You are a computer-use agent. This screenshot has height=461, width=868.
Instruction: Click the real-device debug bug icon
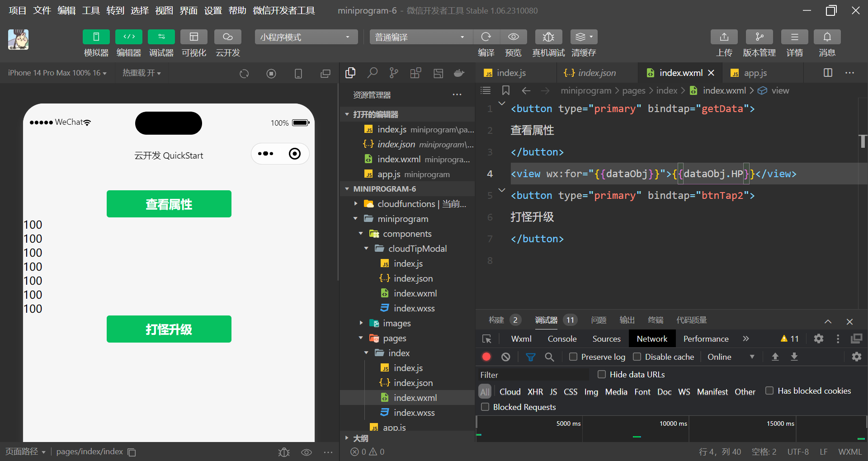tap(548, 37)
